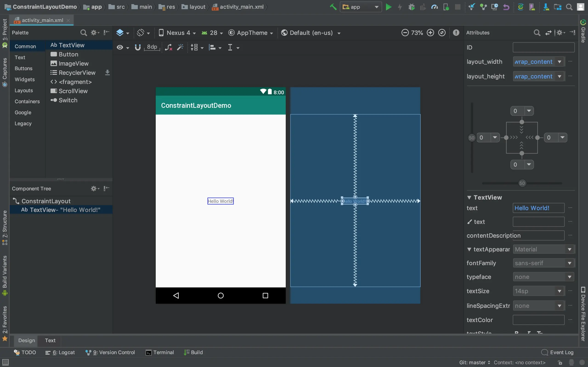The height and width of the screenshot is (367, 588).
Task: Click the horizontal bias slider knob
Action: [522, 183]
